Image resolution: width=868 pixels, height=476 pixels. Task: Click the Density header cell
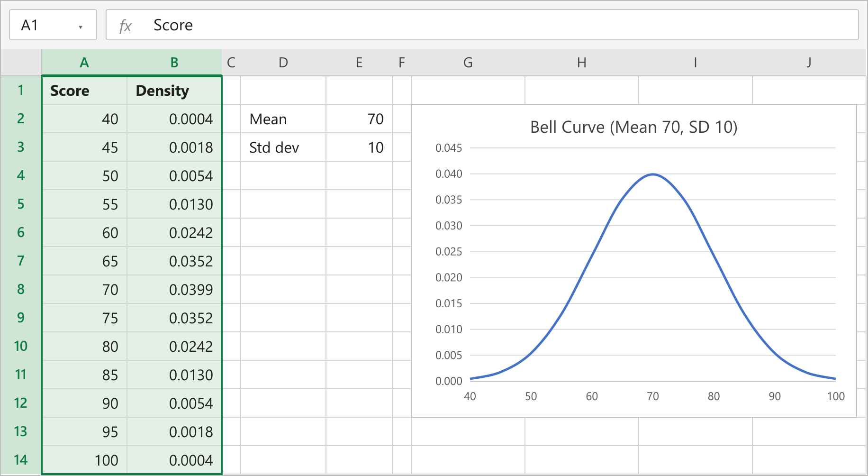174,90
